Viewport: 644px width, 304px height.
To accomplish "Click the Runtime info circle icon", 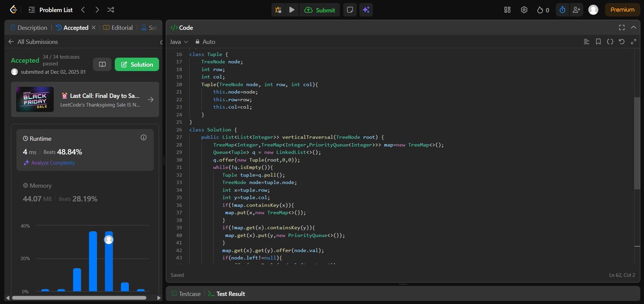I will click(143, 138).
